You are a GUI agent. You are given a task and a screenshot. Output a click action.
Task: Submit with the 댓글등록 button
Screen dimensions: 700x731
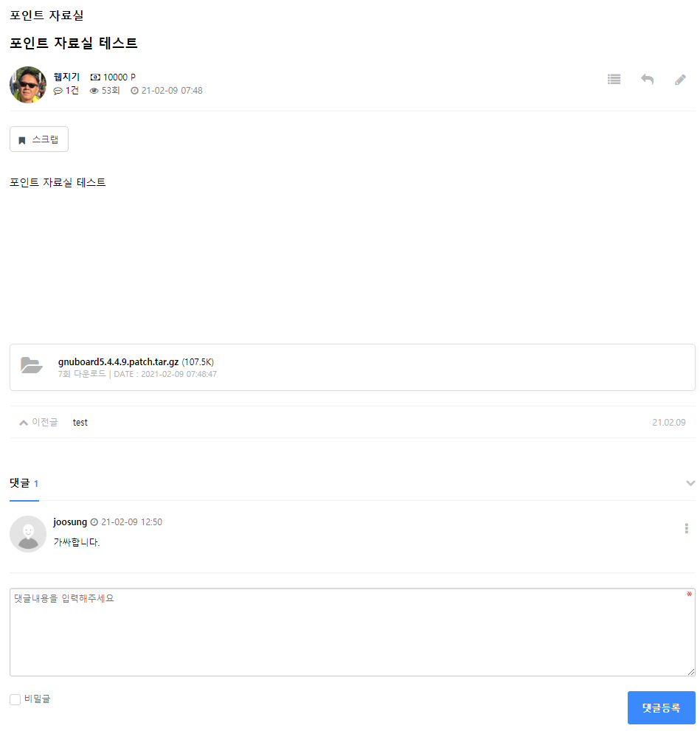(x=662, y=707)
